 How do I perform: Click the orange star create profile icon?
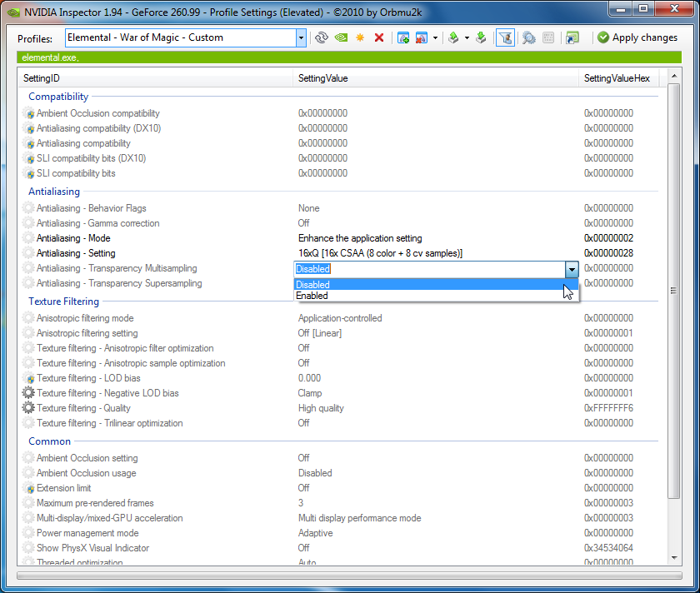click(x=360, y=37)
